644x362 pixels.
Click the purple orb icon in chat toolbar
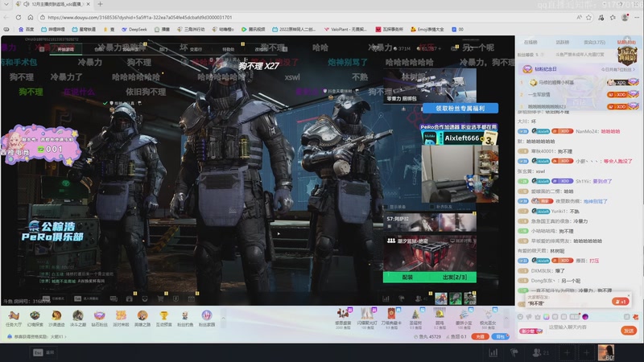585,317
